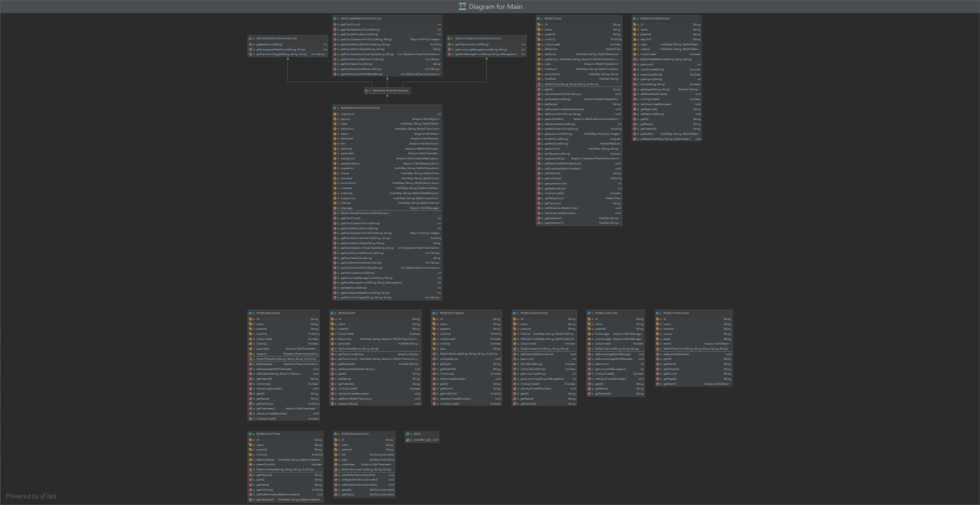Click the diagram icon beside the Diagram for Main title
Image resolution: width=980 pixels, height=505 pixels.
click(462, 6)
